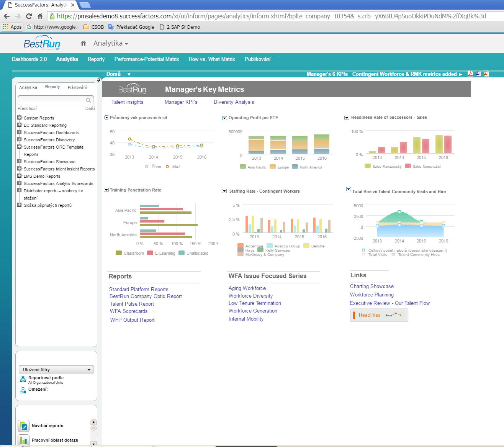Open the Standard Platform Reports link
Screen dimensions: 504x447
[139, 289]
